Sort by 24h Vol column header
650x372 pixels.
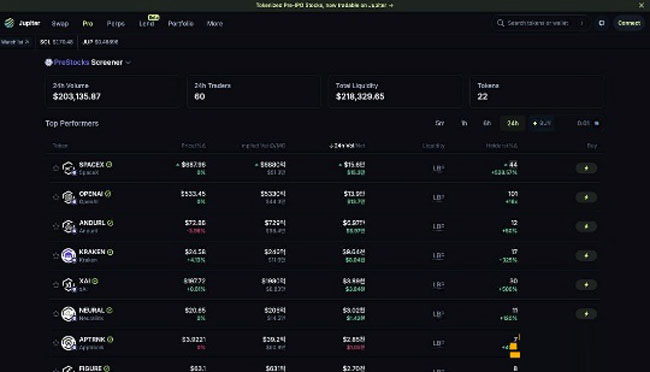click(347, 146)
